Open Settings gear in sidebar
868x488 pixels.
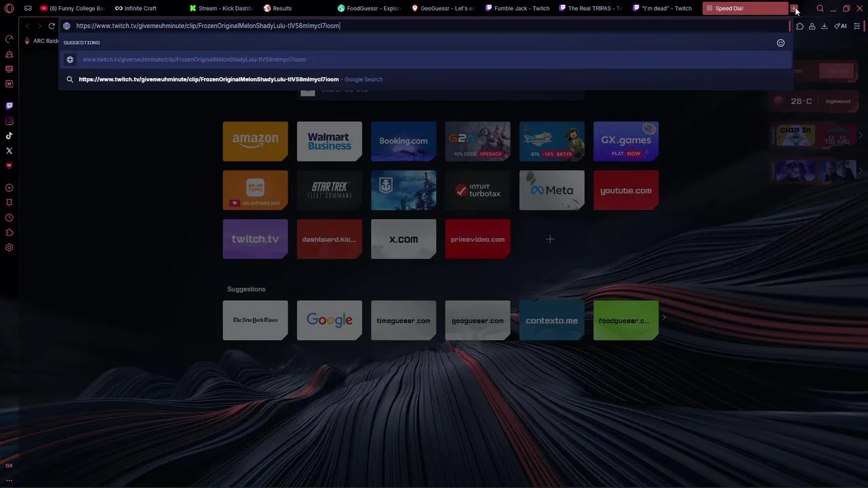(9, 247)
